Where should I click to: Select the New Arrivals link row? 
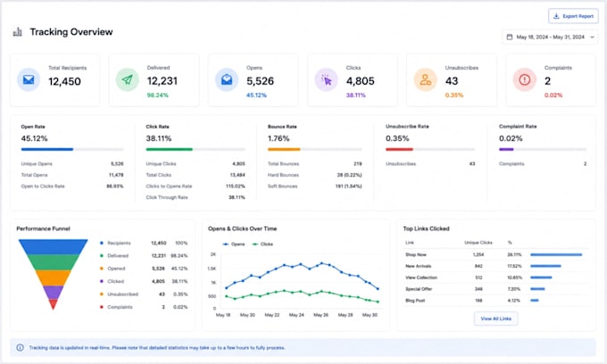tap(496, 266)
